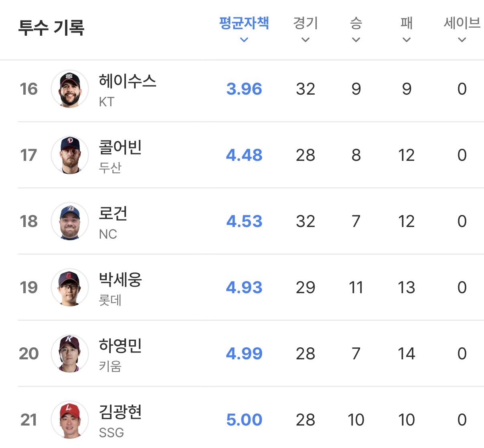Click 하영민 player avatar photo
This screenshot has width=484, height=448.
tap(70, 353)
